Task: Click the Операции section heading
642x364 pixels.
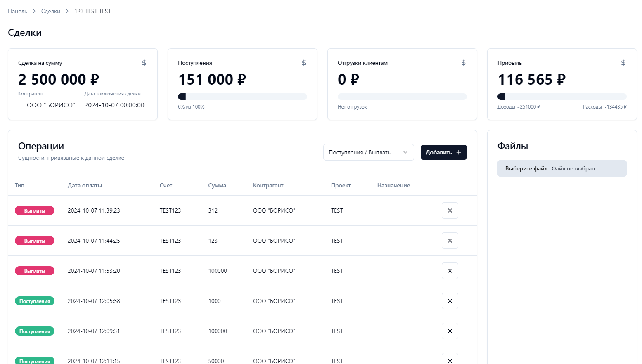Action: coord(41,146)
